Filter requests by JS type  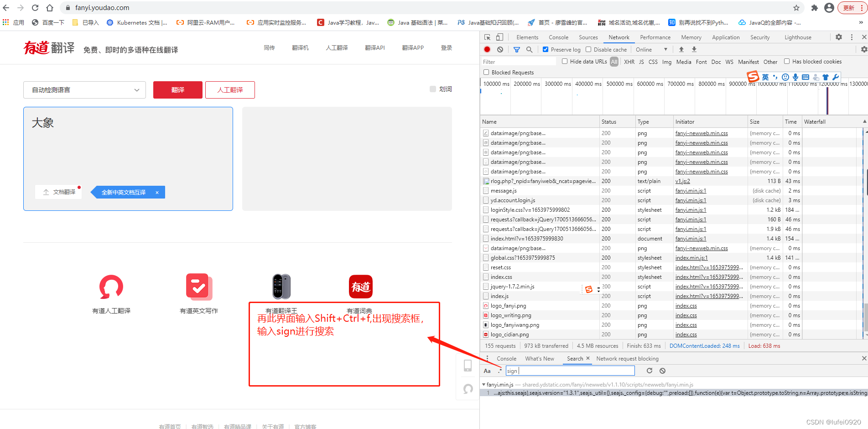[x=641, y=62]
